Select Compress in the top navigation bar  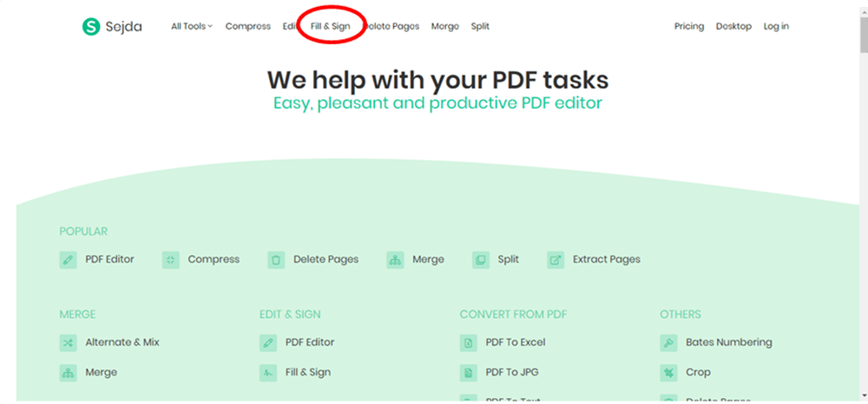click(247, 27)
